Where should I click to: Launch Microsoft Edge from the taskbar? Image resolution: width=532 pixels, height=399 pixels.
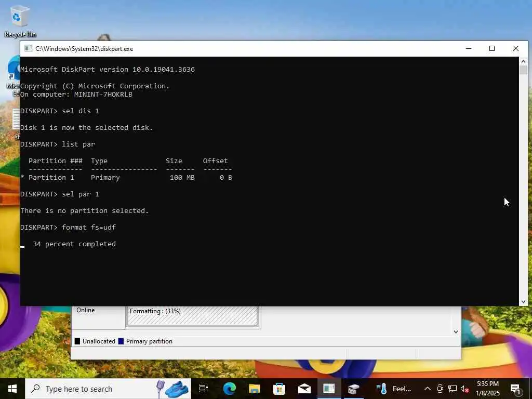point(229,389)
